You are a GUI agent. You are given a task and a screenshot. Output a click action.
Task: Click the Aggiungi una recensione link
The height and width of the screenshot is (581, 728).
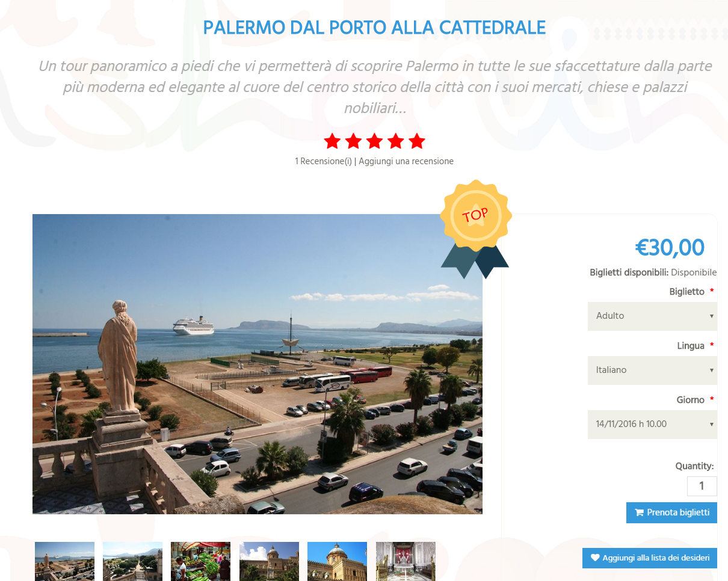tap(406, 161)
